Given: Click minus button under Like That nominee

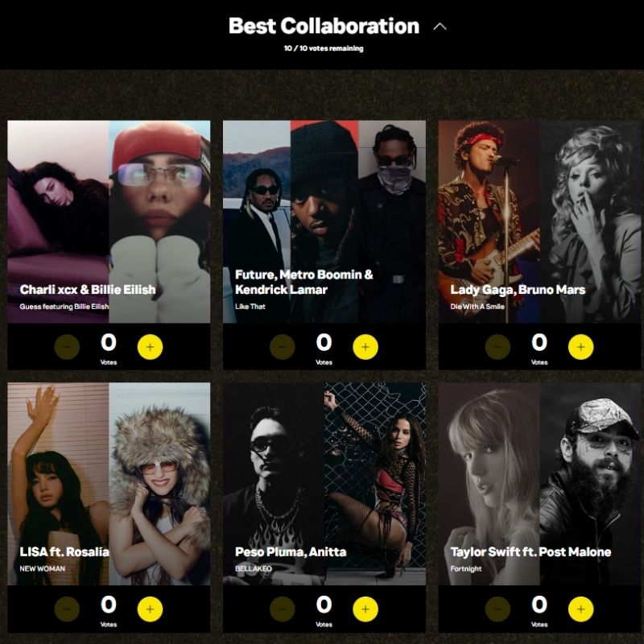Looking at the screenshot, I should pos(283,347).
